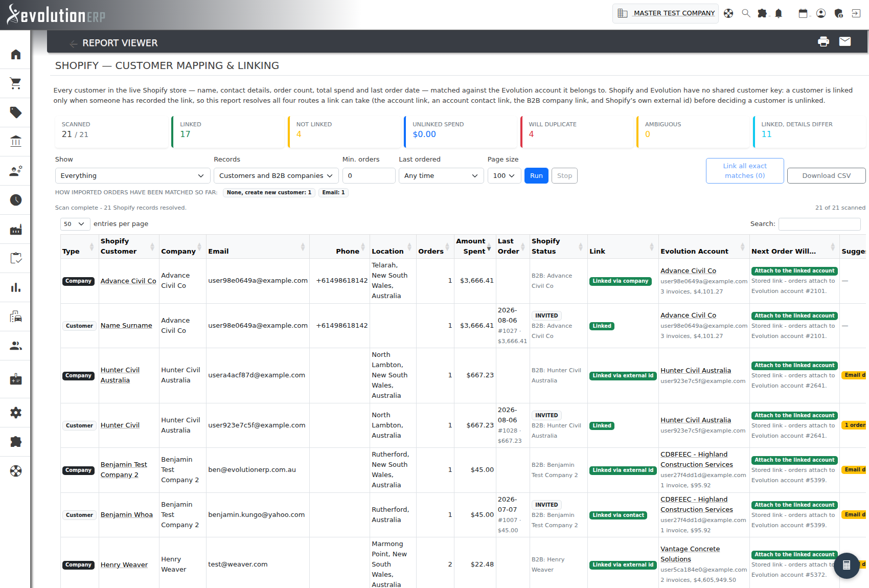Viewport: 869px width, 588px height.
Task: Go back using Report Viewer arrow
Action: pyautogui.click(x=74, y=43)
